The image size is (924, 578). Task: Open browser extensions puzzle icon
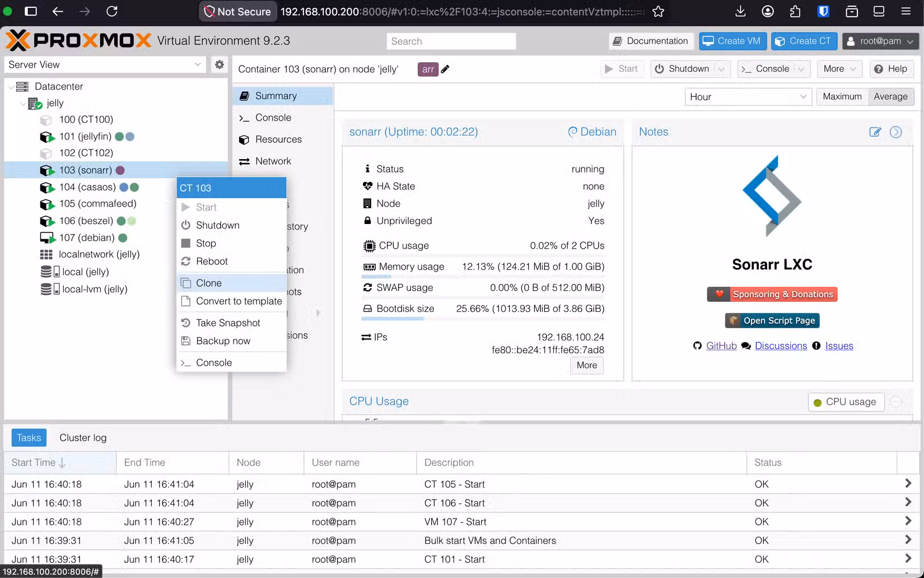[x=795, y=11]
